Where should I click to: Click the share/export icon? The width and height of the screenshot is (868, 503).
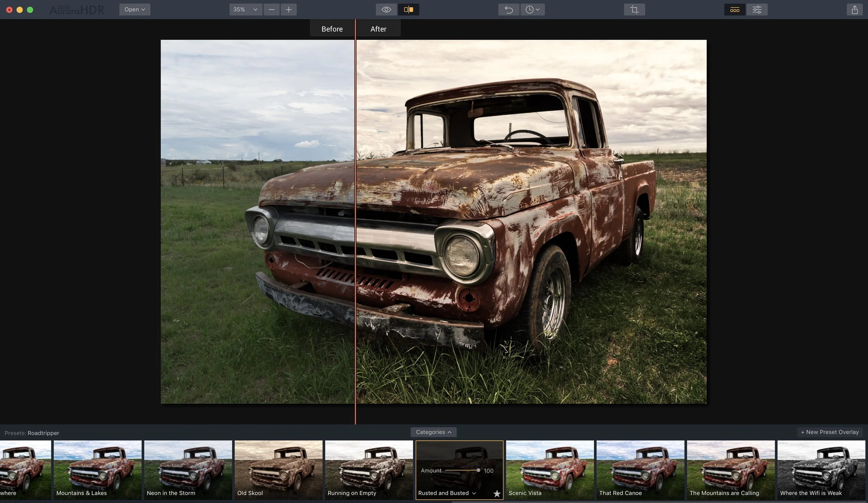[x=854, y=10]
